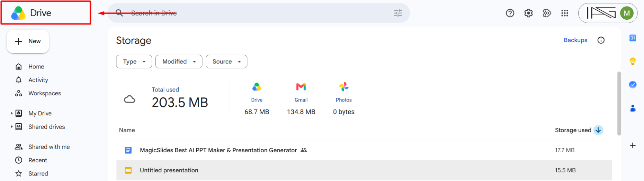Click the Total used label

166,90
